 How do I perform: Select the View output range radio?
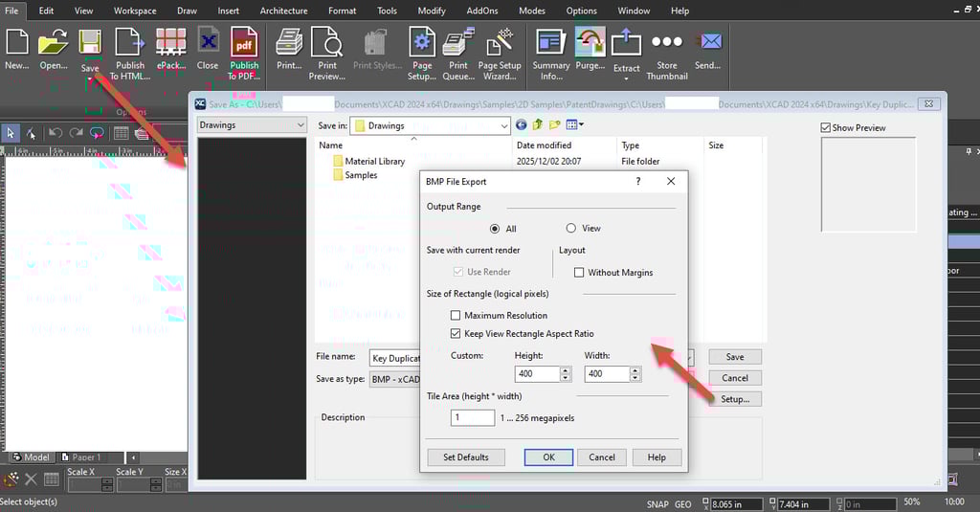[570, 228]
